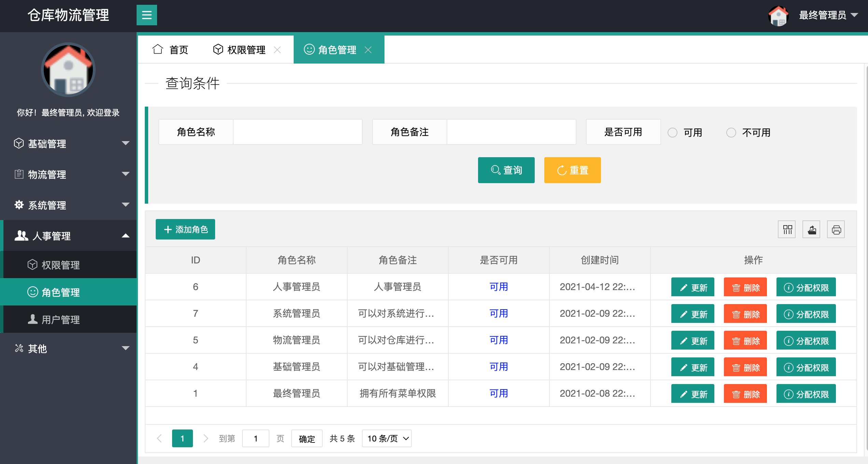Click the large sidebar profile avatar
868x464 pixels.
coord(68,70)
